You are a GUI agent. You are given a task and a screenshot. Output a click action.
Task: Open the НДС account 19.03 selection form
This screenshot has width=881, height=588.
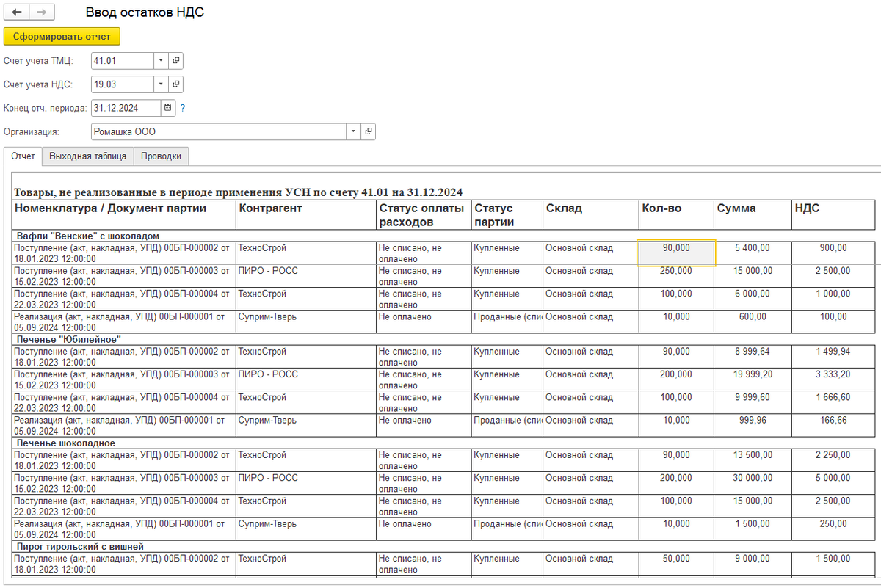point(176,84)
